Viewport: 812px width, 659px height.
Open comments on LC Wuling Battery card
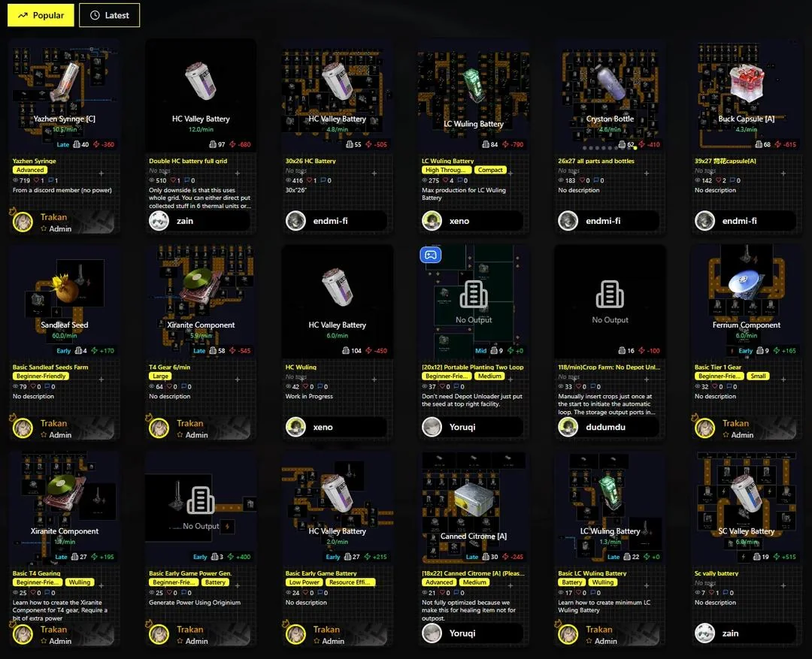pos(460,180)
